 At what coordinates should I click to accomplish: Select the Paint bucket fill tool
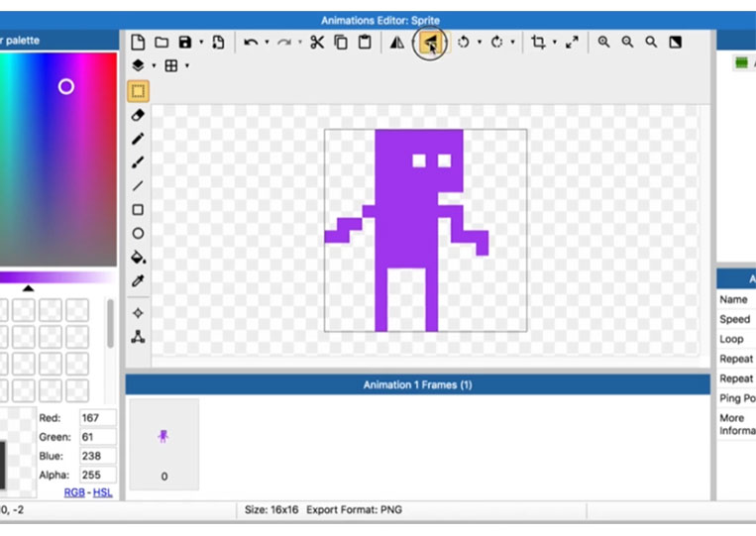tap(139, 257)
